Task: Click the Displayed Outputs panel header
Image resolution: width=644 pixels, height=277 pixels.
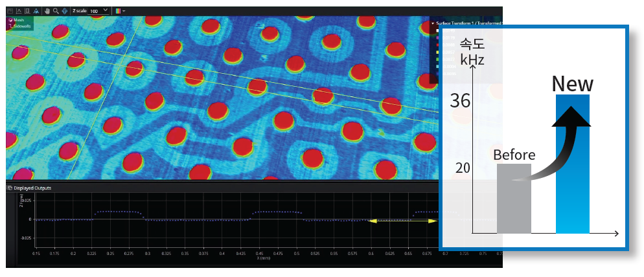Action: tap(32, 188)
